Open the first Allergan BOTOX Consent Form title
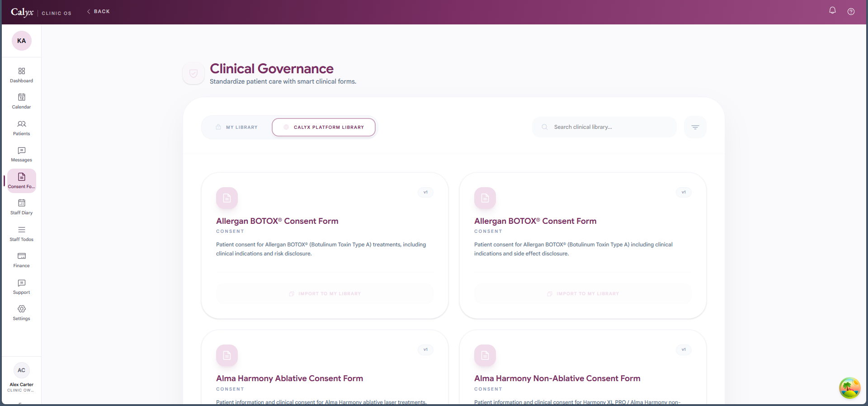Viewport: 868px width, 406px height. (277, 221)
